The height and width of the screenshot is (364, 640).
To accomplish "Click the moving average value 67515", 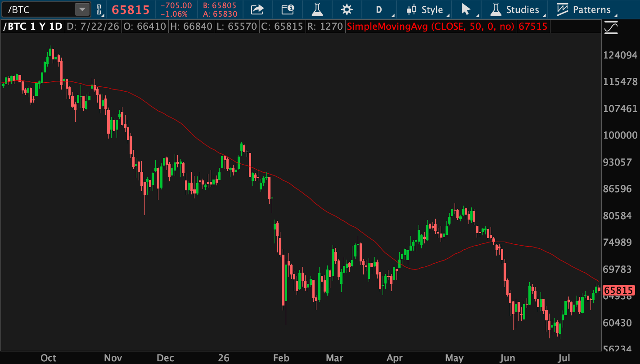I will tap(533, 27).
